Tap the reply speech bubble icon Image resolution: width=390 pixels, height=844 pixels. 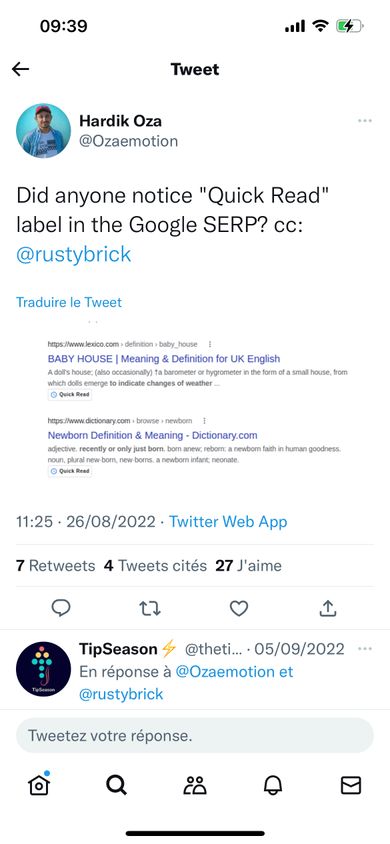(61, 608)
